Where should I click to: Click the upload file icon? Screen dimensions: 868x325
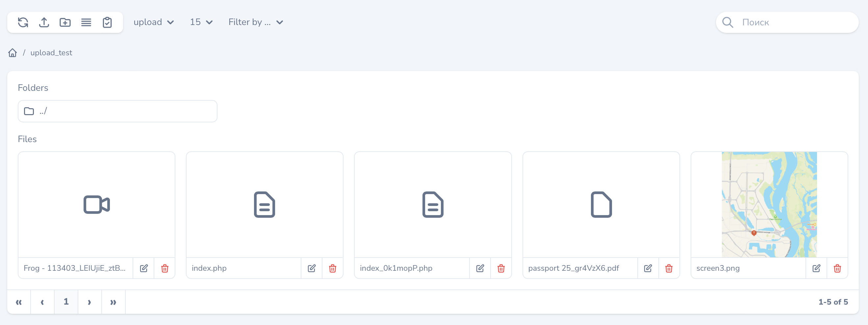44,22
